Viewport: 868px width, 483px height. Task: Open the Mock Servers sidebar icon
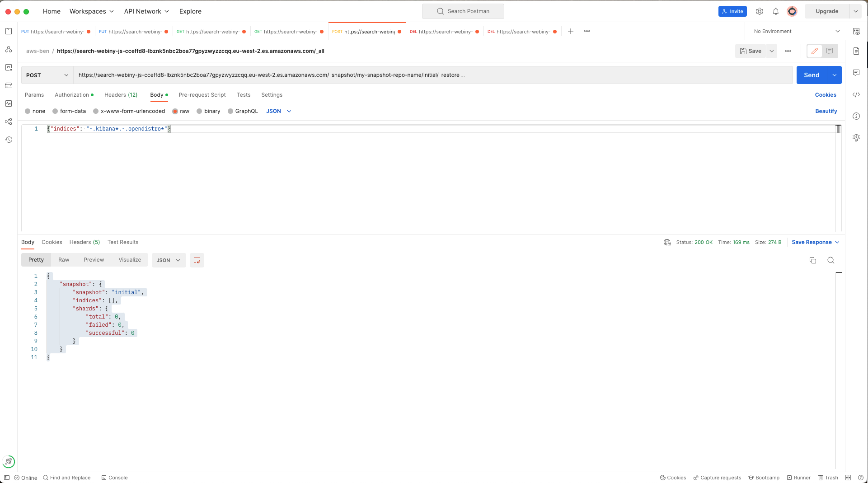tap(9, 85)
